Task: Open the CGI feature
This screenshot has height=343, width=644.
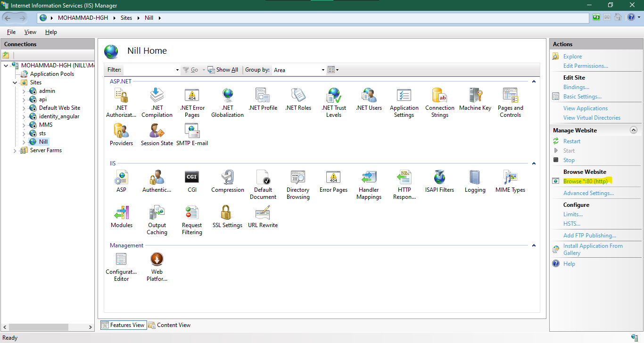Action: (x=192, y=181)
